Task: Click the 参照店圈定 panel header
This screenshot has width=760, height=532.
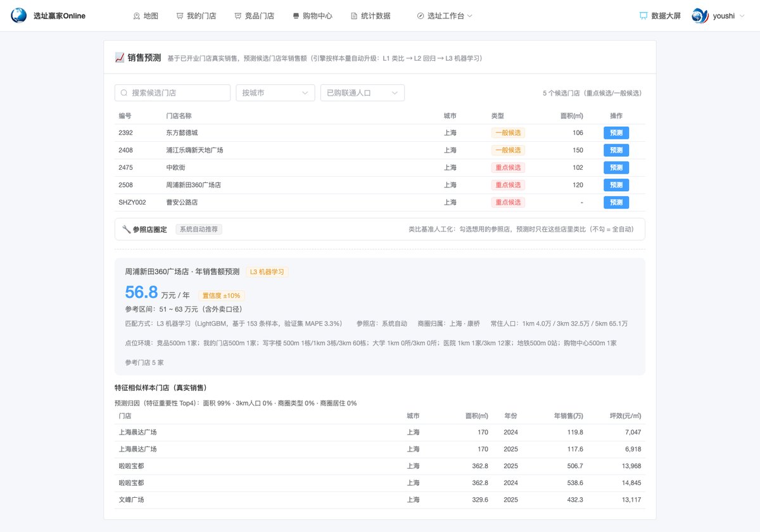Action: (x=380, y=229)
